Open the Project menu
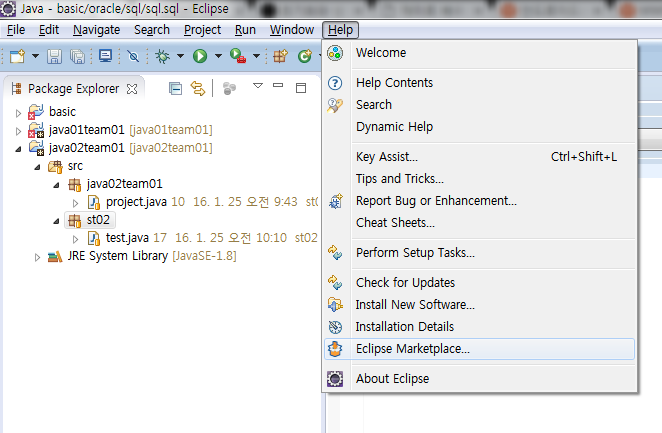 pos(203,30)
